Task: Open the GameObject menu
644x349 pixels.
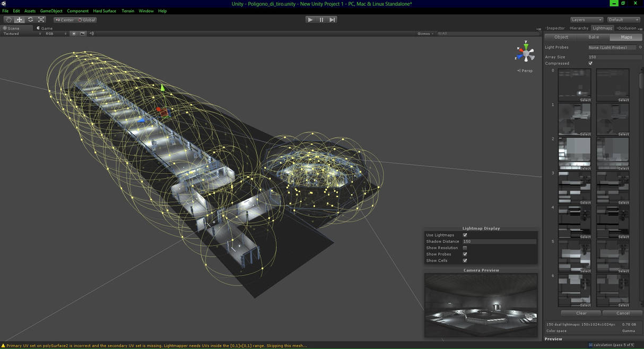Action: [x=51, y=11]
